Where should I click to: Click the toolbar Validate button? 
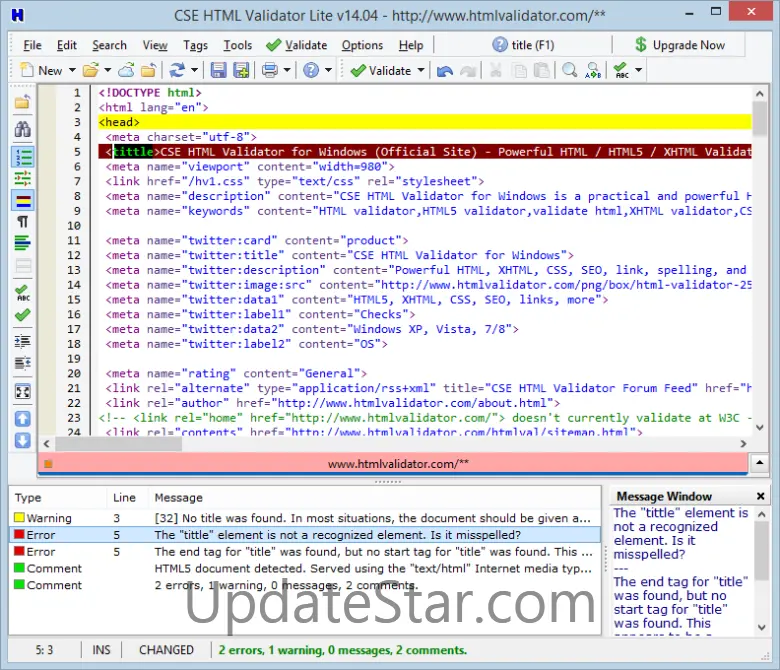coord(381,71)
